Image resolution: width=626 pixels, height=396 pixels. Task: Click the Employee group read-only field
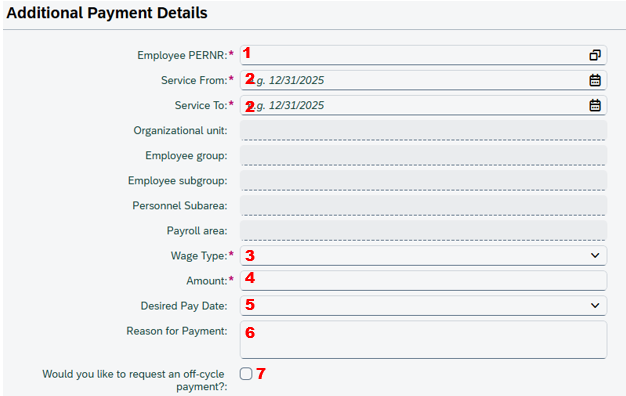423,155
